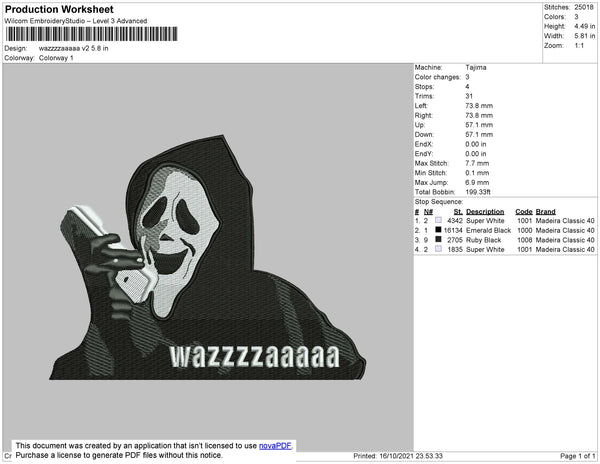Click the Max Stitch value '7.7 mm'

click(x=477, y=163)
